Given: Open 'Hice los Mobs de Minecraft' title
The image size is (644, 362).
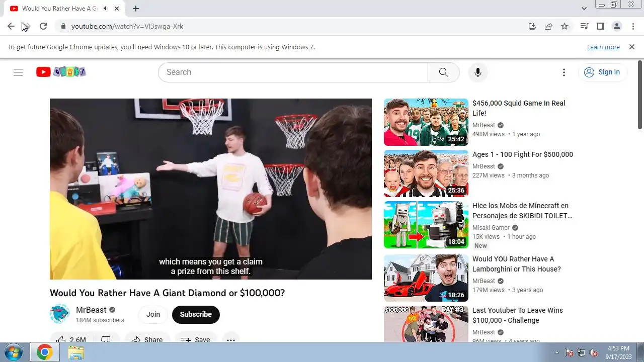Looking at the screenshot, I should 522,211.
